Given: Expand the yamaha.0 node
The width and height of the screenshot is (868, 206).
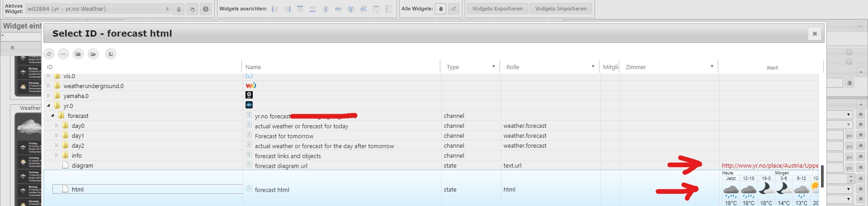Looking at the screenshot, I should [x=49, y=96].
